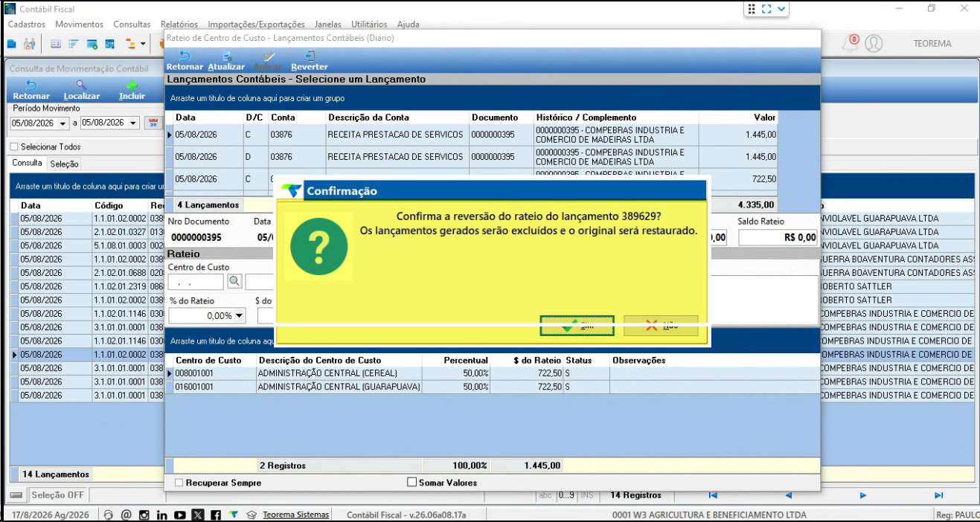
Task: Click Localizar in the Consulta de Movimentação window
Action: coord(82,90)
